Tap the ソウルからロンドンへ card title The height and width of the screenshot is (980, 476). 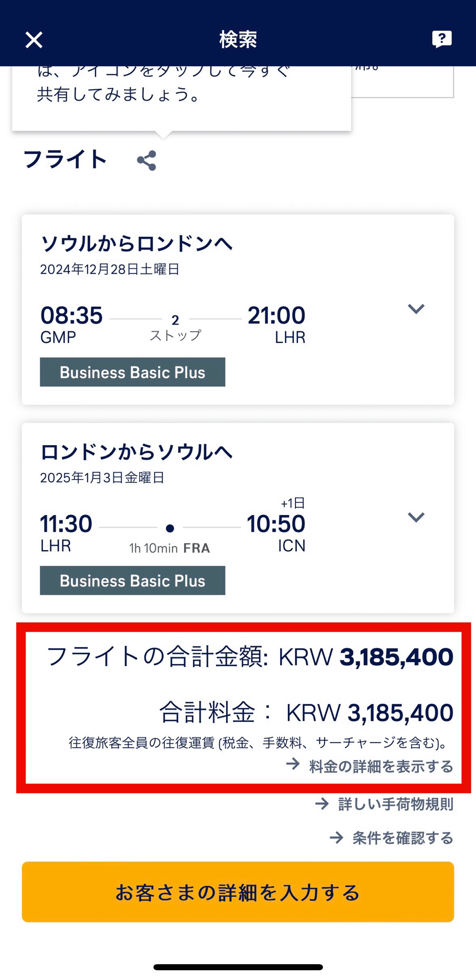coord(136,244)
